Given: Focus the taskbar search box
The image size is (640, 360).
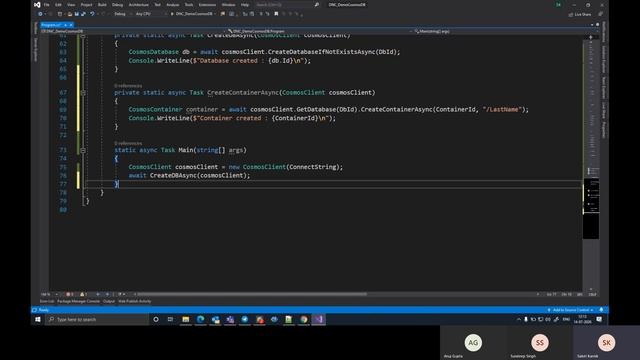Looking at the screenshot, I should [x=97, y=320].
